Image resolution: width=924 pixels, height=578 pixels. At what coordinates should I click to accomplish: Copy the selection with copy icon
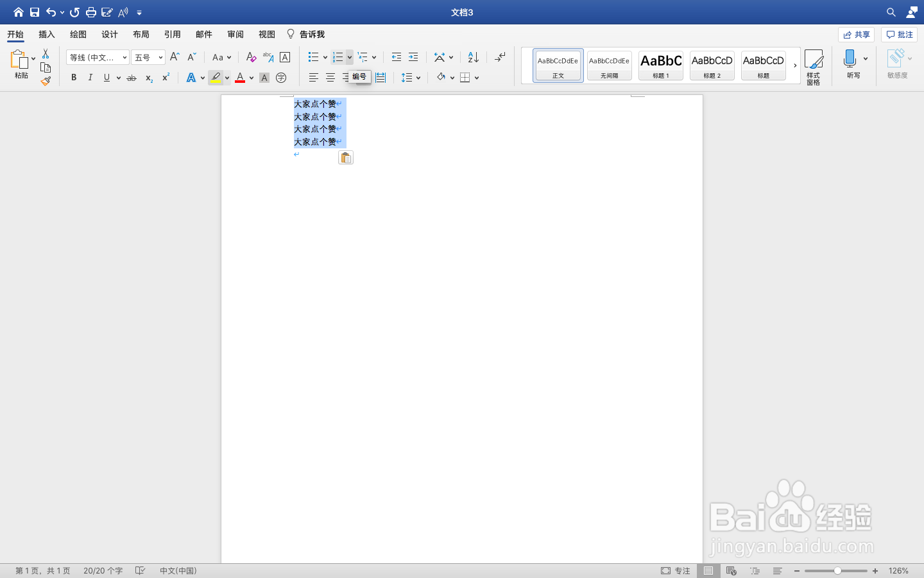pos(46,67)
